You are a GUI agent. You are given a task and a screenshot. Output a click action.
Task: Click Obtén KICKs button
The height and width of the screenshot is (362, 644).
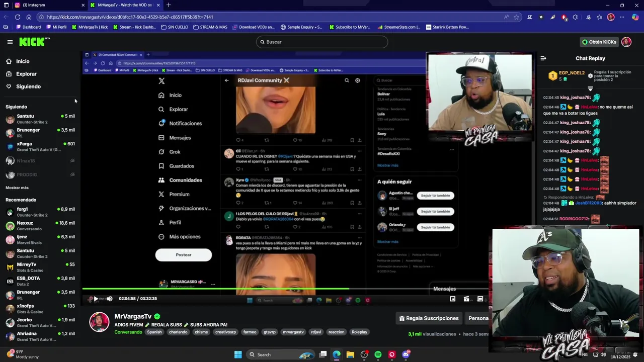[599, 42]
